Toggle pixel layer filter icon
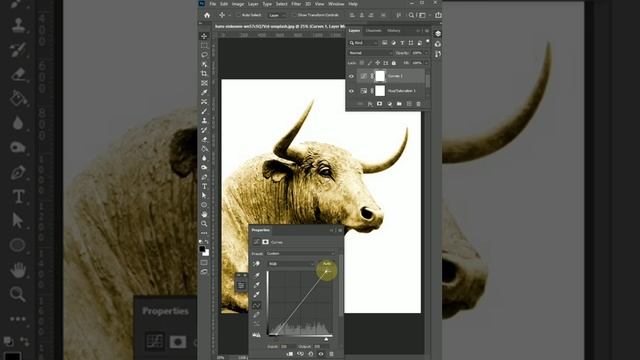This screenshot has height=360, width=640. click(384, 43)
